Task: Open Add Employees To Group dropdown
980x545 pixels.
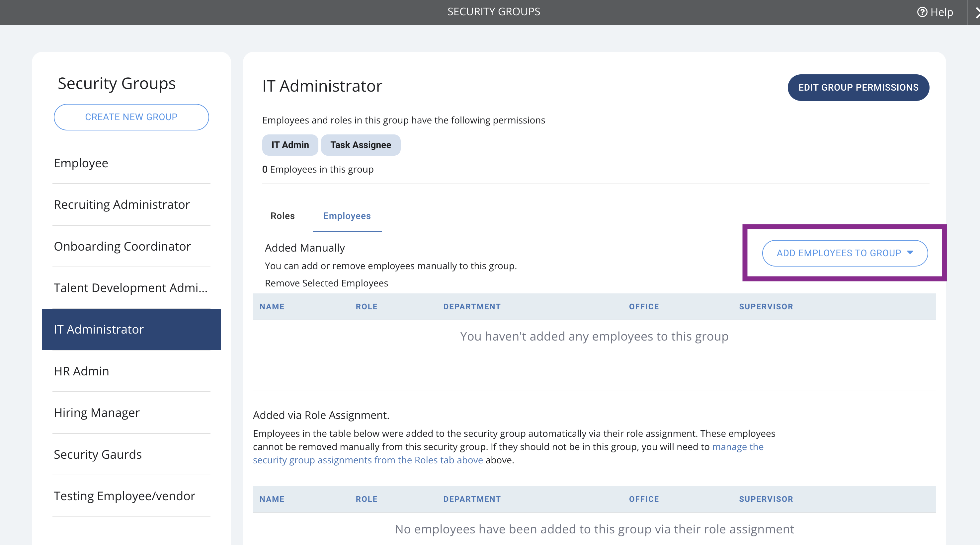Action: click(x=845, y=253)
